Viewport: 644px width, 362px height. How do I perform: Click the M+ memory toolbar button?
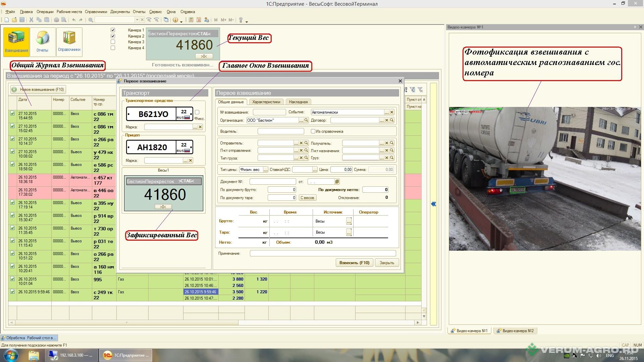223,20
